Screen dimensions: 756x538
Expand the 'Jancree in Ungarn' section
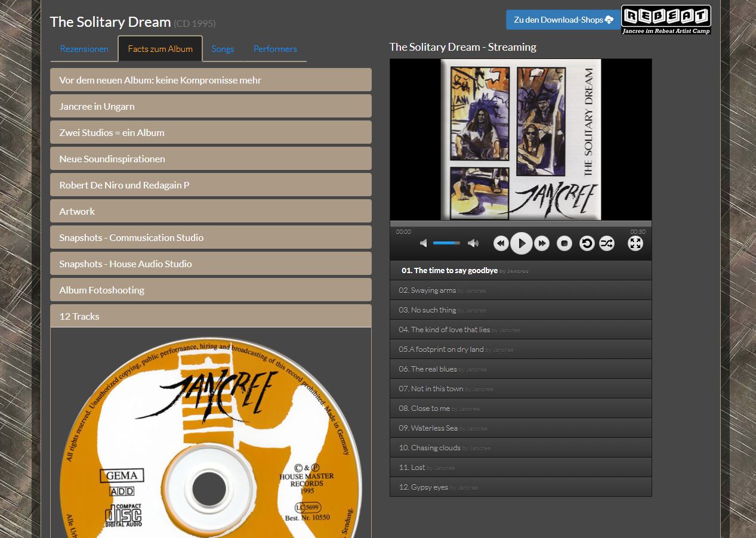coord(211,106)
